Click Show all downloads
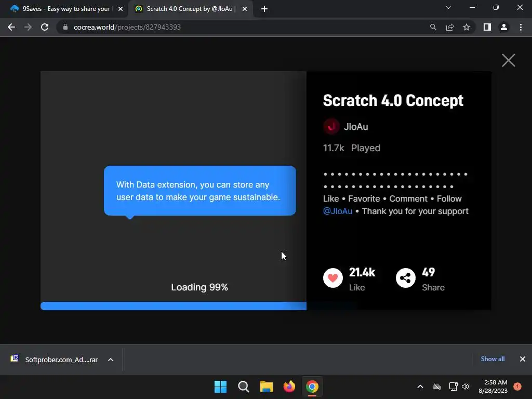This screenshot has width=532, height=399. pyautogui.click(x=493, y=359)
